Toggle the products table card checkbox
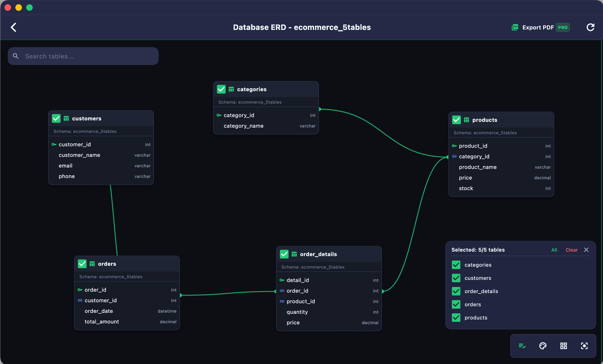Screen dimensions: 603x364 [x=456, y=120]
